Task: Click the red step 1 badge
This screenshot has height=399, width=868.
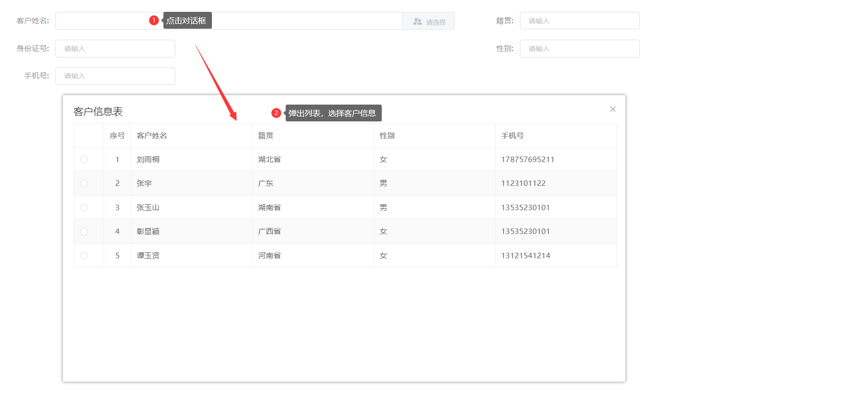Action: click(x=154, y=20)
